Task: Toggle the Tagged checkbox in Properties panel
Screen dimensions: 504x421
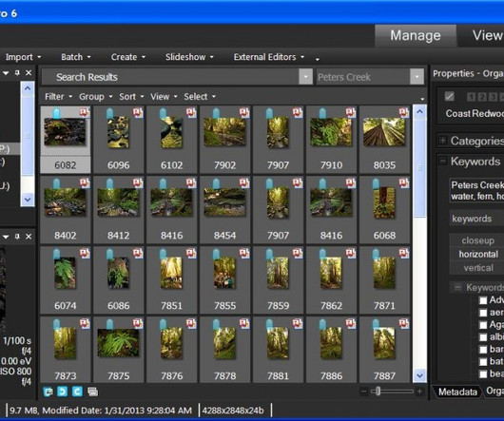Action: 450,96
